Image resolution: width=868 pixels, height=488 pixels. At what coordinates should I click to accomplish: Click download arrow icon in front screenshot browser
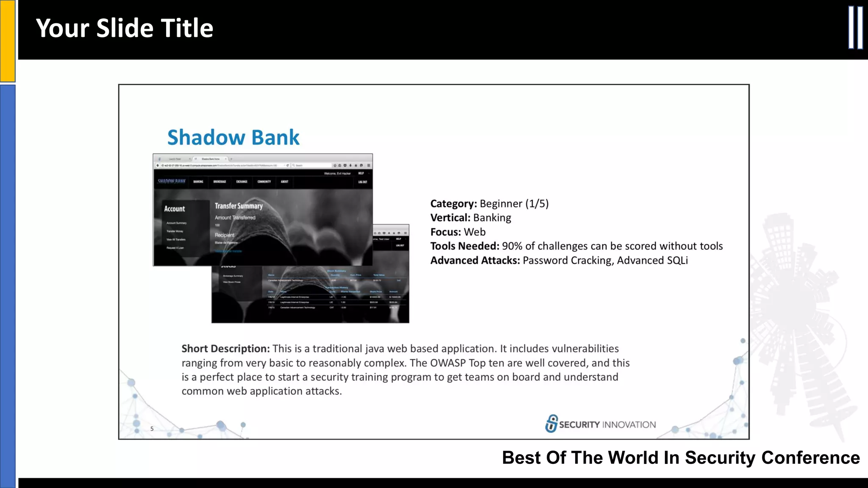[351, 165]
